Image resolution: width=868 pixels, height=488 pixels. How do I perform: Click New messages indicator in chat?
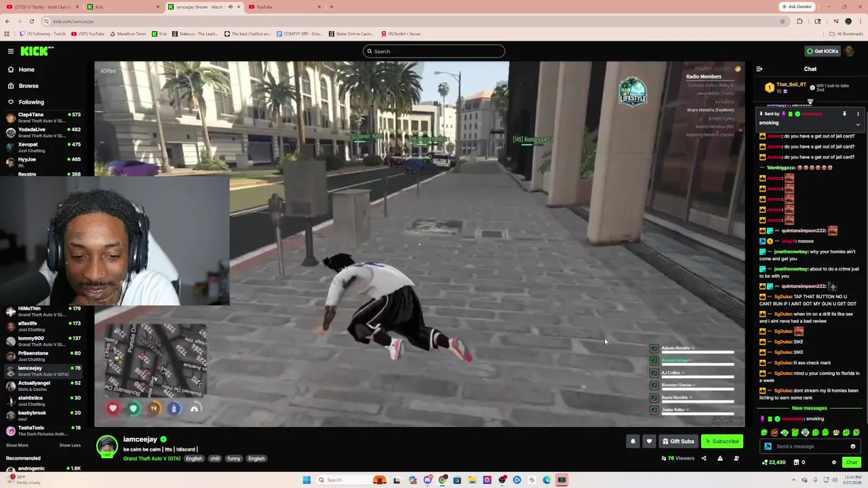pos(810,409)
